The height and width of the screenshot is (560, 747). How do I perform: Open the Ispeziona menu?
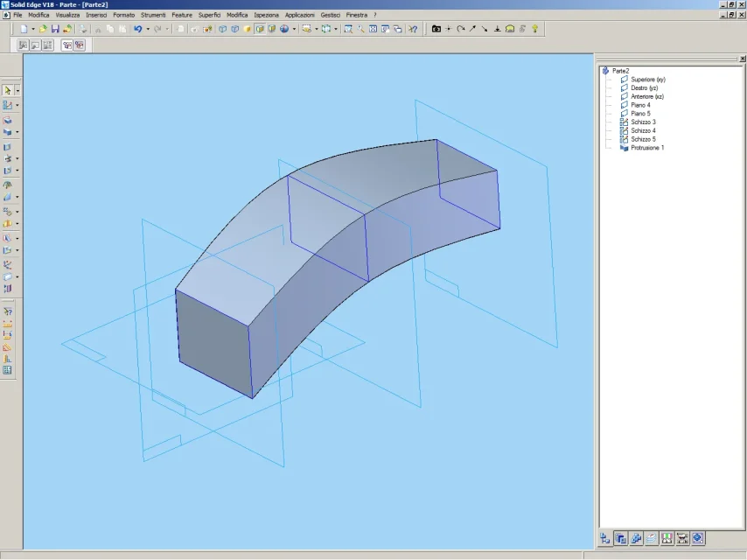(x=266, y=15)
